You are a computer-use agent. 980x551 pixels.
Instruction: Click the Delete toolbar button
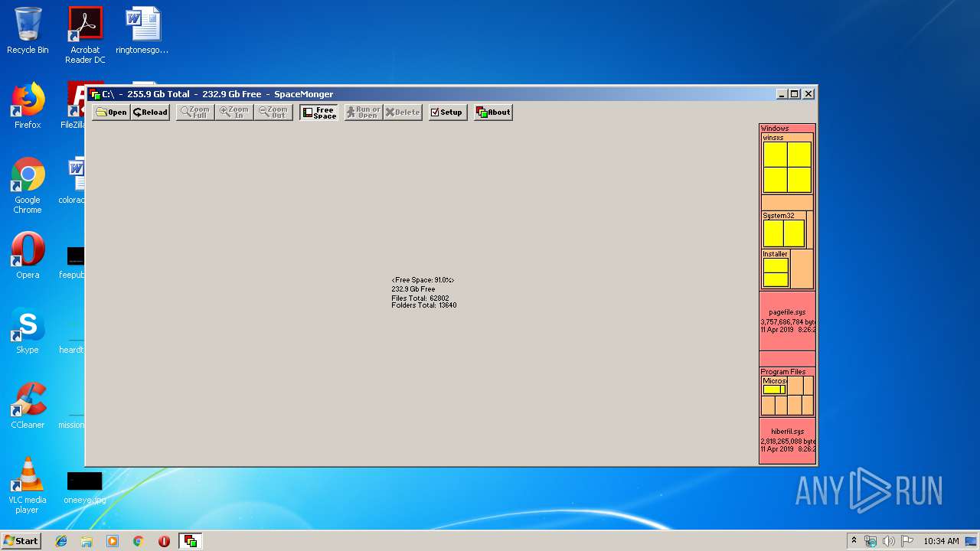click(x=403, y=112)
